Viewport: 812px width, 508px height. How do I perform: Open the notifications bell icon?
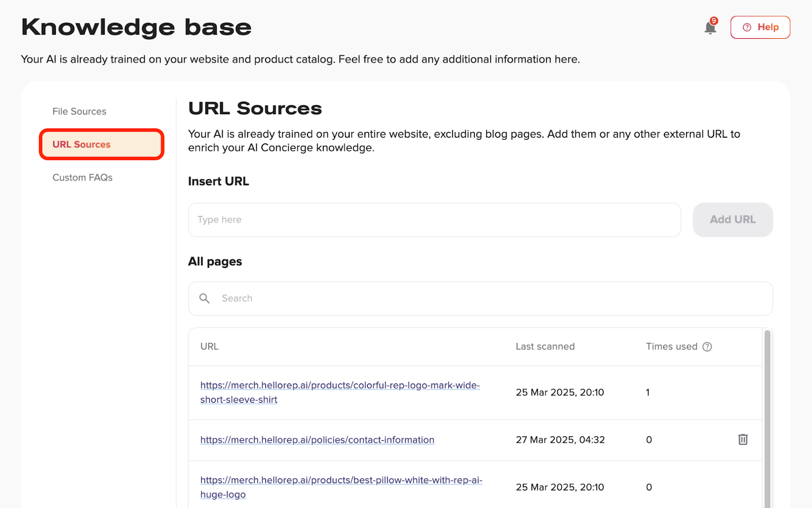[710, 27]
